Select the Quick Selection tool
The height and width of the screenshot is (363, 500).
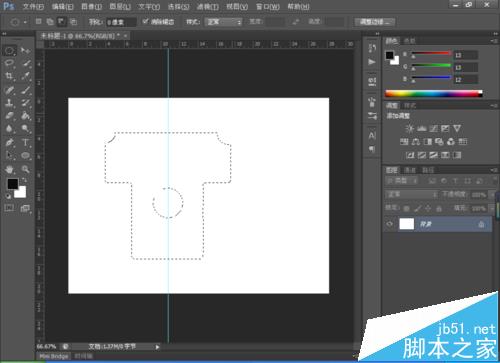click(x=25, y=63)
